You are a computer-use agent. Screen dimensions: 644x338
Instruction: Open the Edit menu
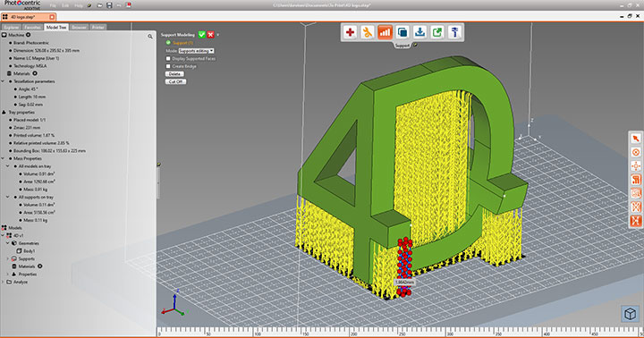point(65,5)
